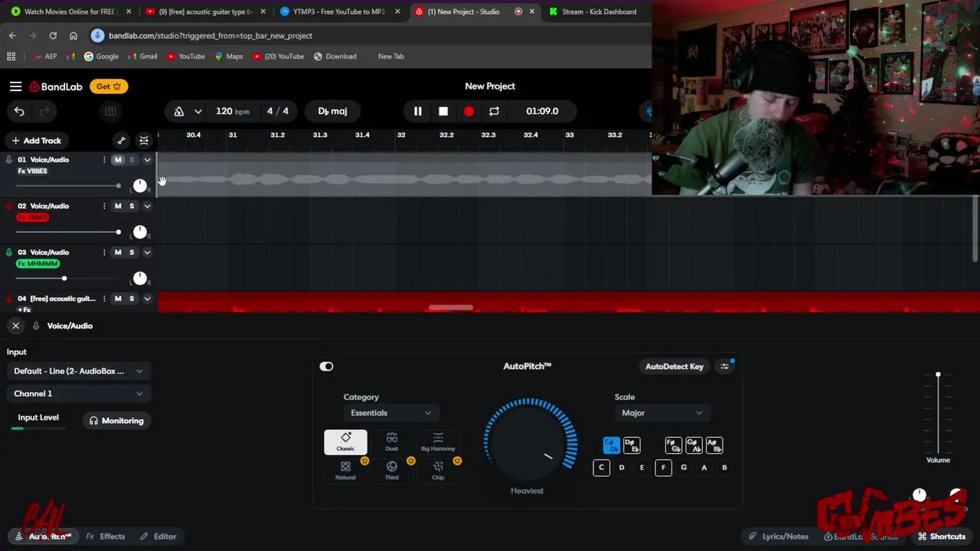This screenshot has height=551, width=980.
Task: Open track 01 three-dot options menu
Action: pyautogui.click(x=104, y=160)
